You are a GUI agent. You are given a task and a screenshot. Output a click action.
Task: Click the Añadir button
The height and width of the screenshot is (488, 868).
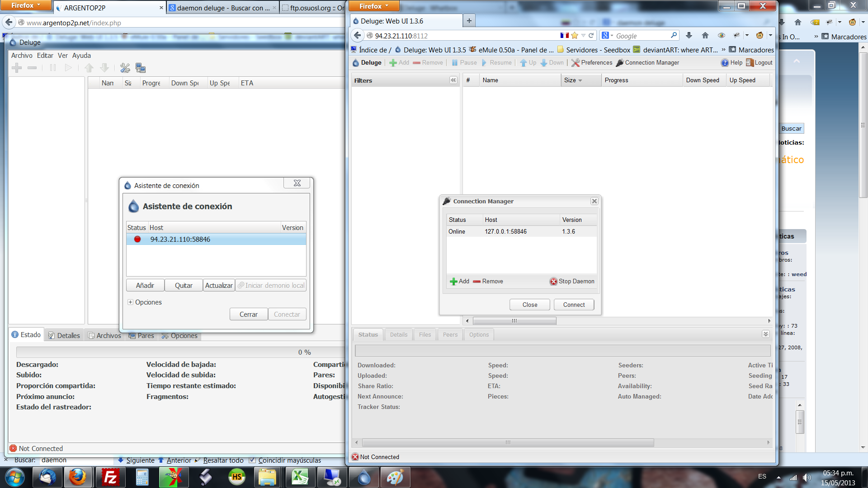tap(145, 285)
